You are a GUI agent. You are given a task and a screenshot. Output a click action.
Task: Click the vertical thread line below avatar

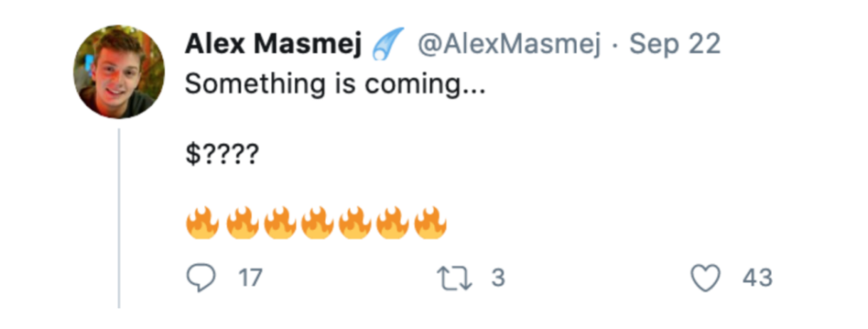[x=119, y=218]
